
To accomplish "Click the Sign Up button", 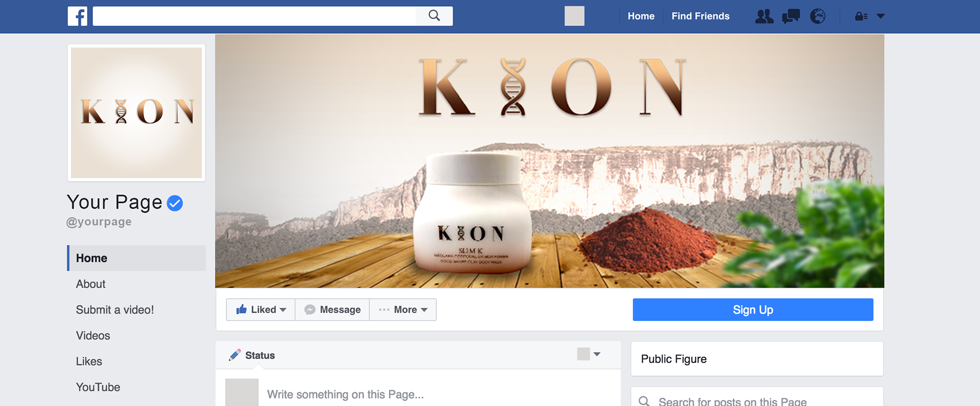I will click(753, 310).
